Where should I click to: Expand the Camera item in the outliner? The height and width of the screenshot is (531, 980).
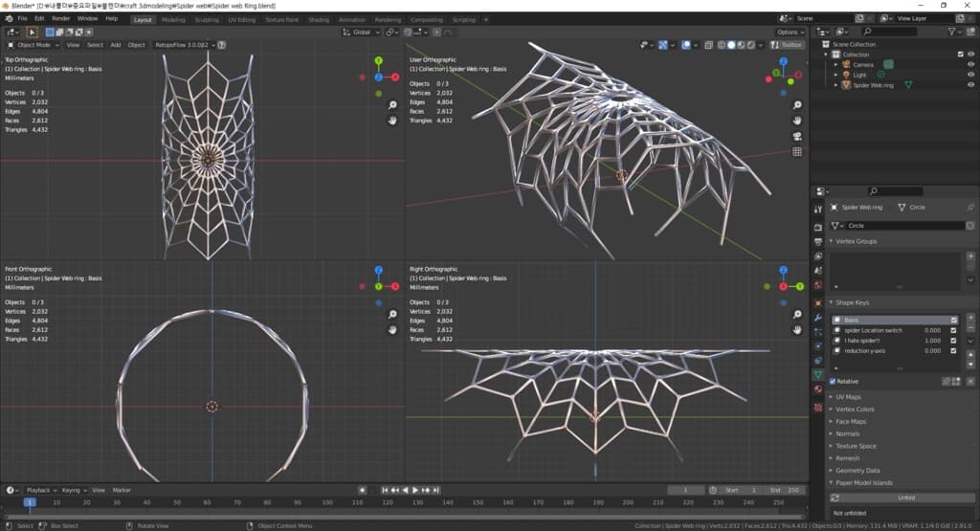click(x=835, y=64)
